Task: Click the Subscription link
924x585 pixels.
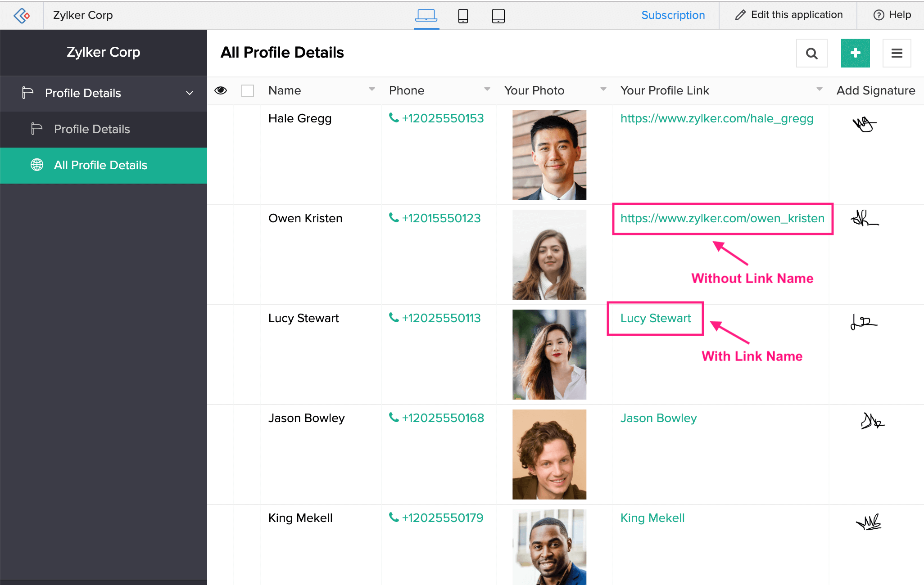Action: [x=673, y=15]
